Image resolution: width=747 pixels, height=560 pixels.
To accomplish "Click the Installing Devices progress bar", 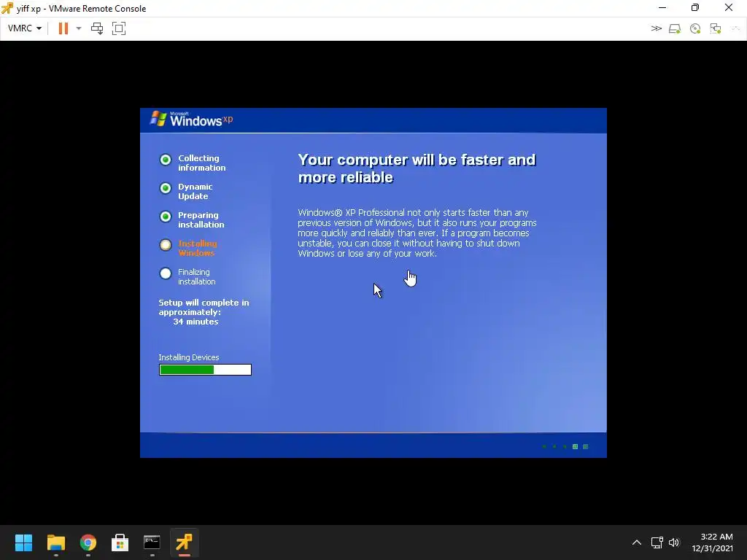I will coord(205,370).
